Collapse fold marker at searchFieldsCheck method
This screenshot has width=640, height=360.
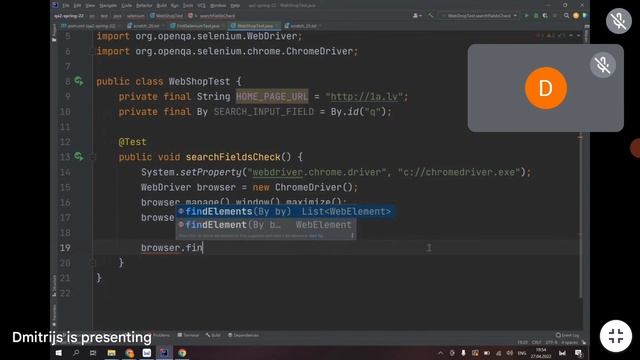(92, 157)
